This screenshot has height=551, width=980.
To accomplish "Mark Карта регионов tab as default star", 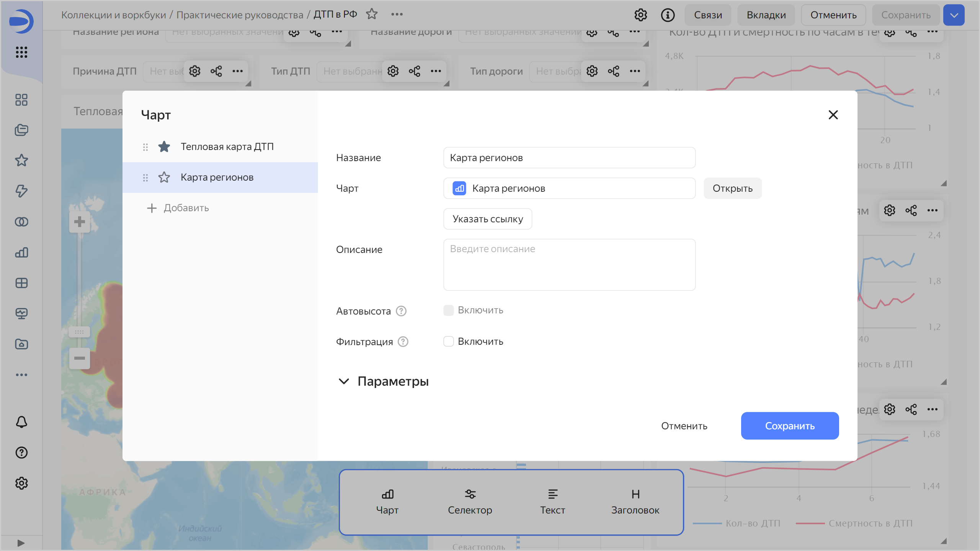I will [164, 177].
